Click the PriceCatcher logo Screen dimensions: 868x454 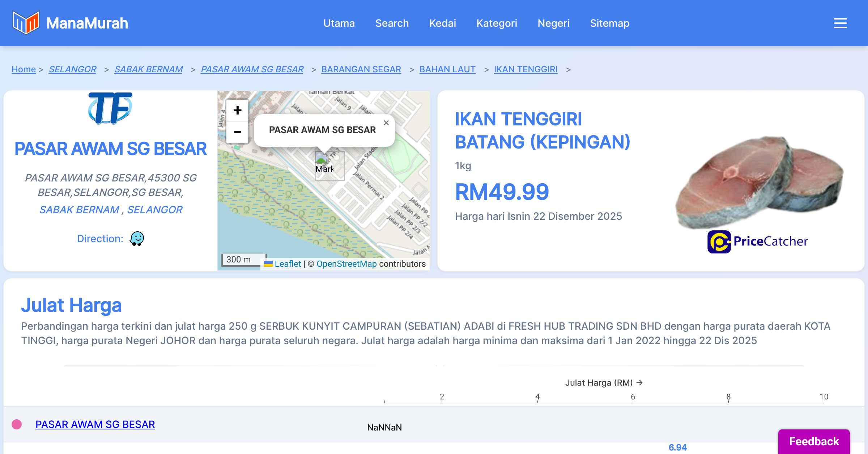(x=757, y=241)
